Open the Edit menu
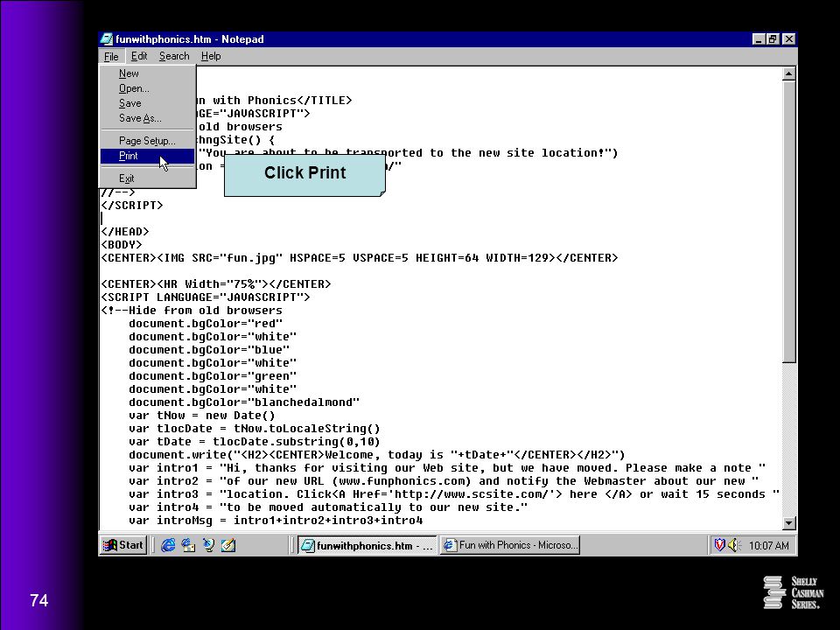The height and width of the screenshot is (630, 840). tap(139, 56)
